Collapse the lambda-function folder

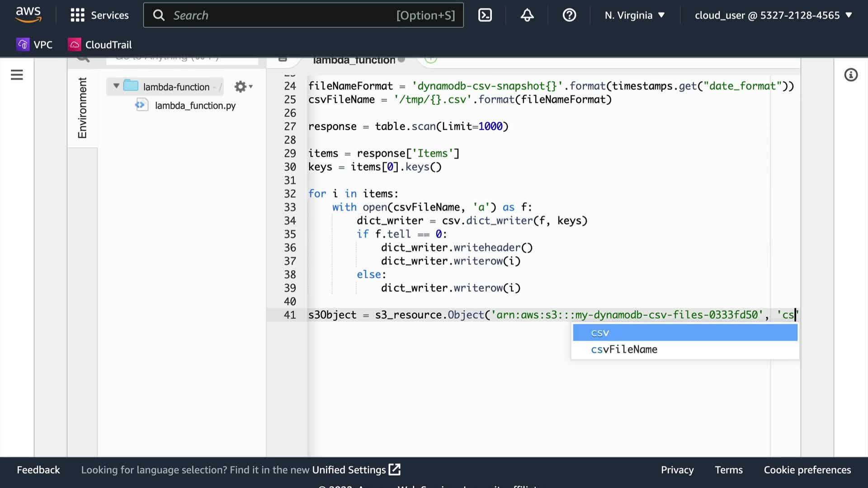point(116,86)
